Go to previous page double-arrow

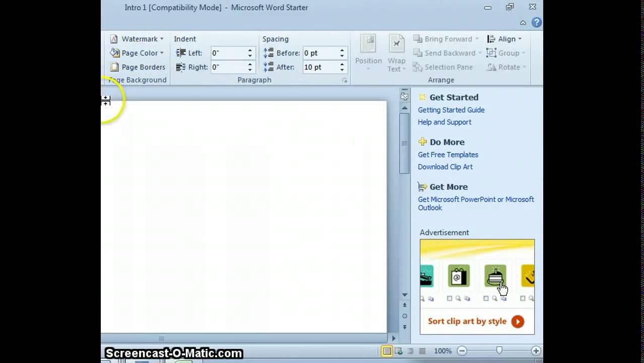(404, 305)
